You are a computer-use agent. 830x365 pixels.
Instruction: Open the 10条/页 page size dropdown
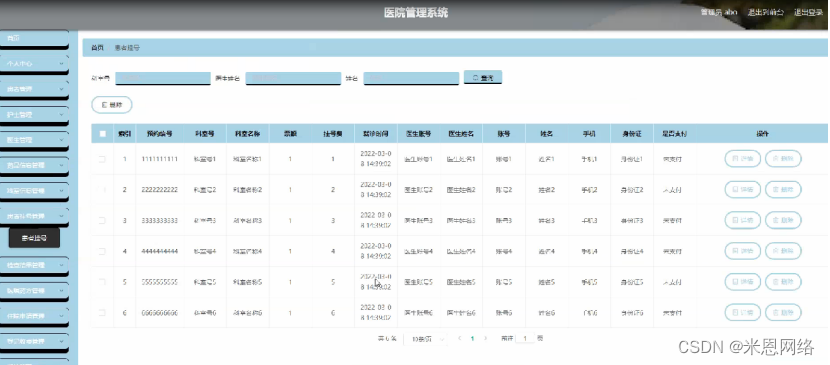click(x=425, y=339)
